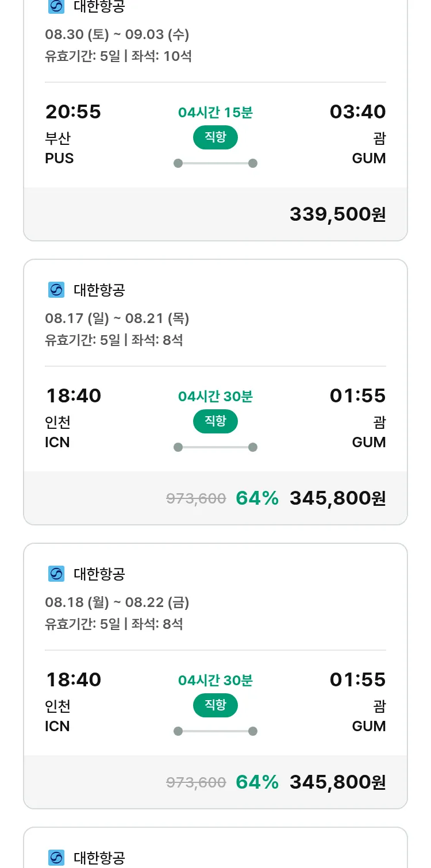This screenshot has height=868, width=431.
Task: Select 345,800원 price for 08.17 departure
Action: pyautogui.click(x=337, y=498)
